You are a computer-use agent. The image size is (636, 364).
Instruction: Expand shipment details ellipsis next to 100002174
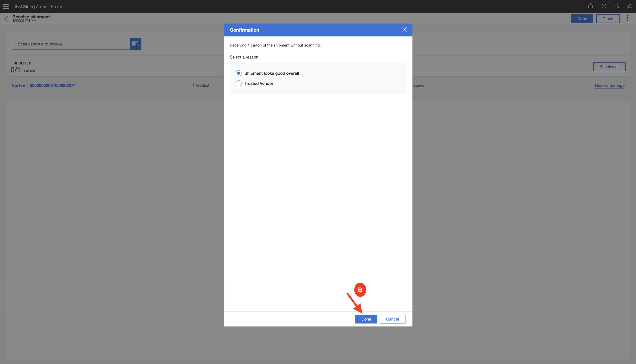(34, 21)
